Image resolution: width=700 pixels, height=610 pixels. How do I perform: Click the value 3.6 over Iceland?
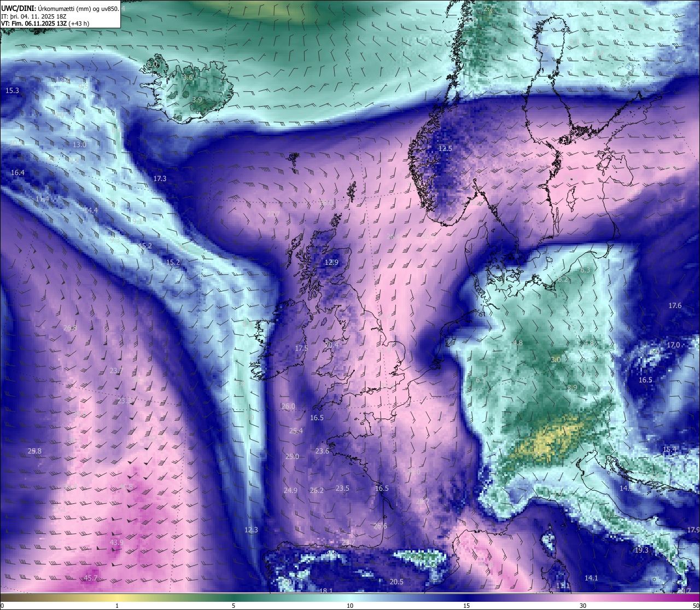(188, 78)
